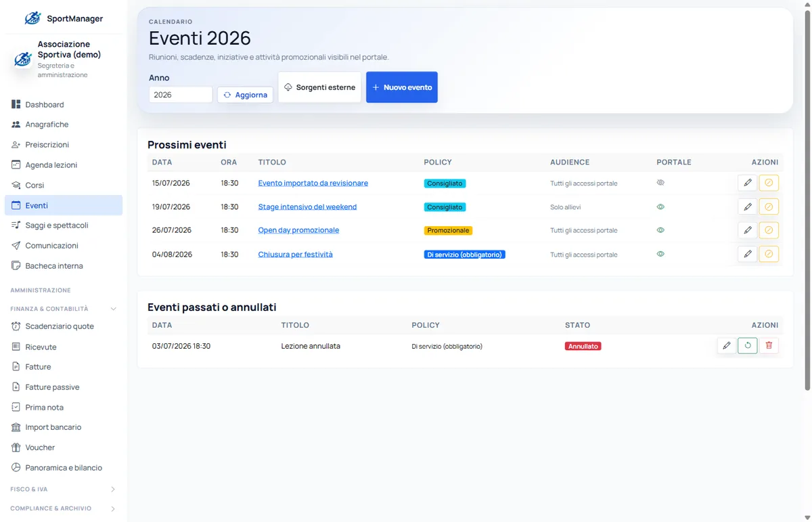The image size is (812, 522).
Task: Toggle portal visibility for Open day promozionale
Action: (x=660, y=230)
